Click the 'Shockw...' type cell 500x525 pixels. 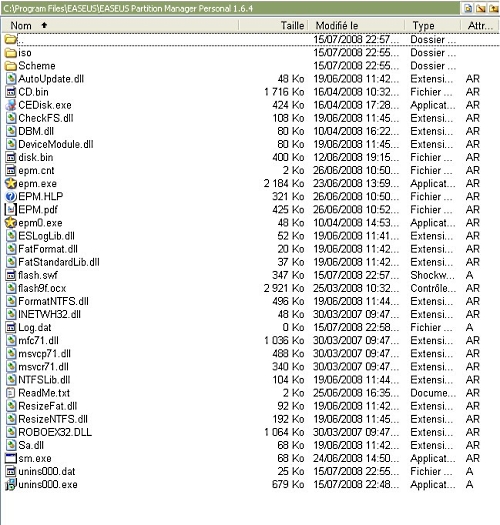(433, 275)
